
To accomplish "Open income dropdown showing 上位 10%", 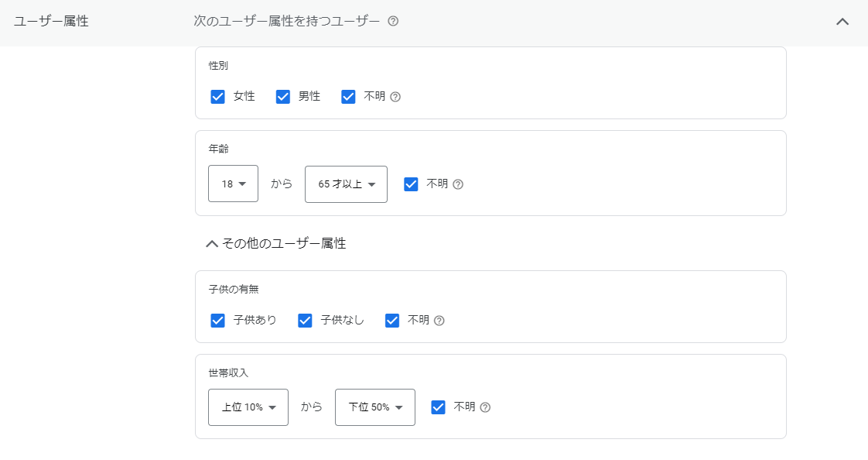I will pyautogui.click(x=248, y=407).
